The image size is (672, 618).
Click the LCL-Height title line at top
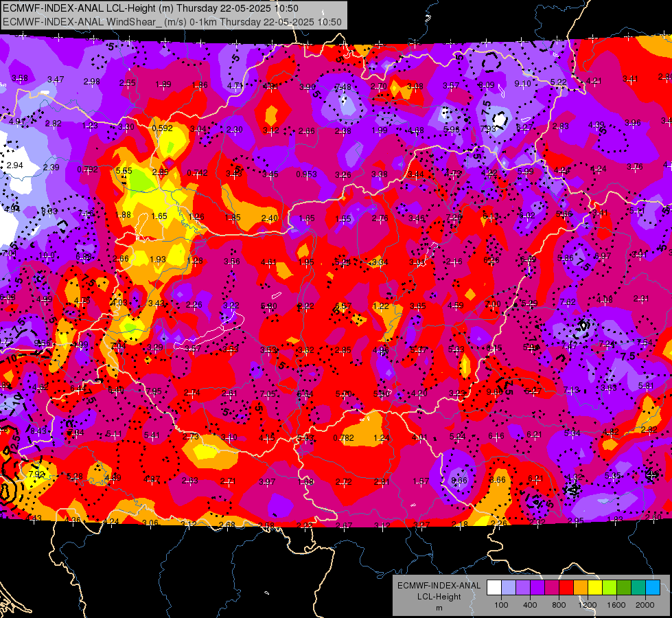pyautogui.click(x=150, y=8)
